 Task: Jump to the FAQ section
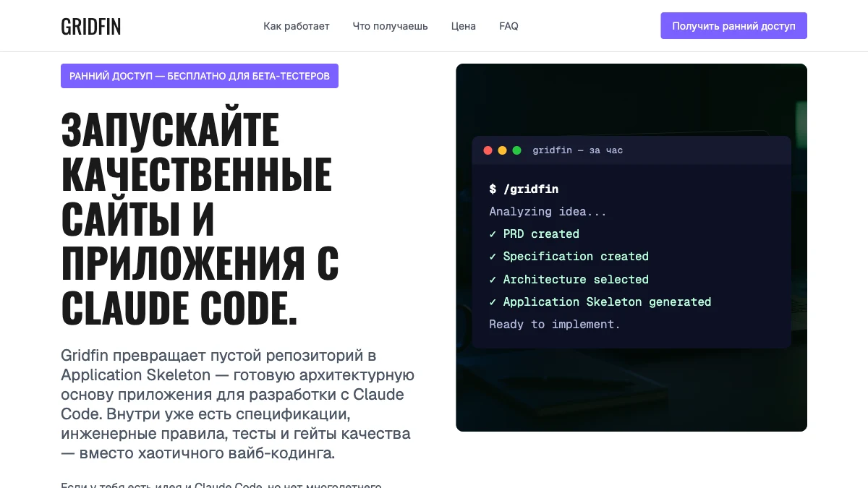click(509, 26)
